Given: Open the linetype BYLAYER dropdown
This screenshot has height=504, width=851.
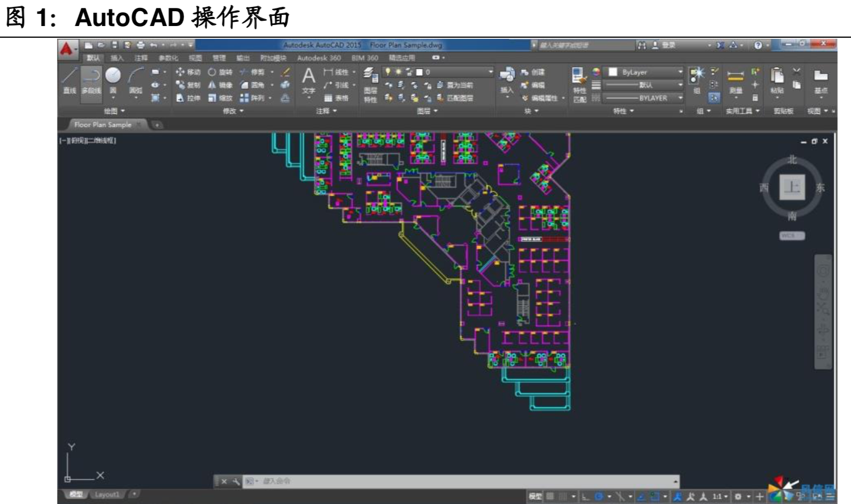Looking at the screenshot, I should click(x=680, y=98).
